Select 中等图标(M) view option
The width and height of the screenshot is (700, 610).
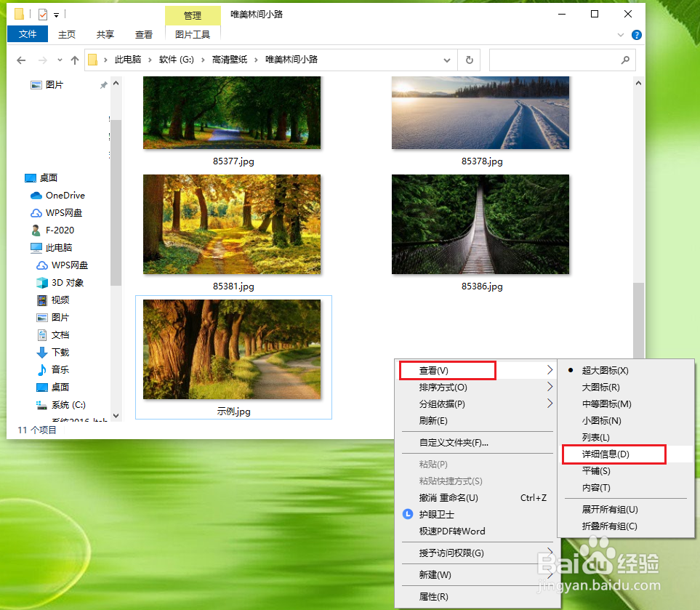[626, 404]
